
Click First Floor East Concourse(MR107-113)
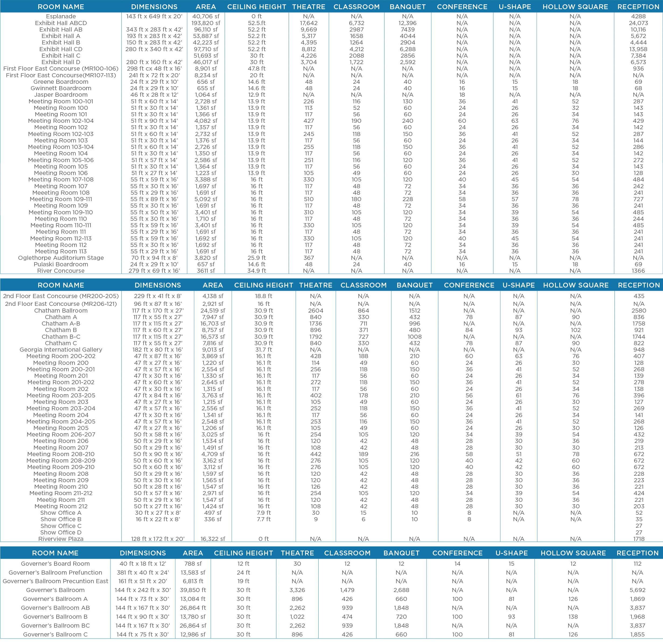61,75
